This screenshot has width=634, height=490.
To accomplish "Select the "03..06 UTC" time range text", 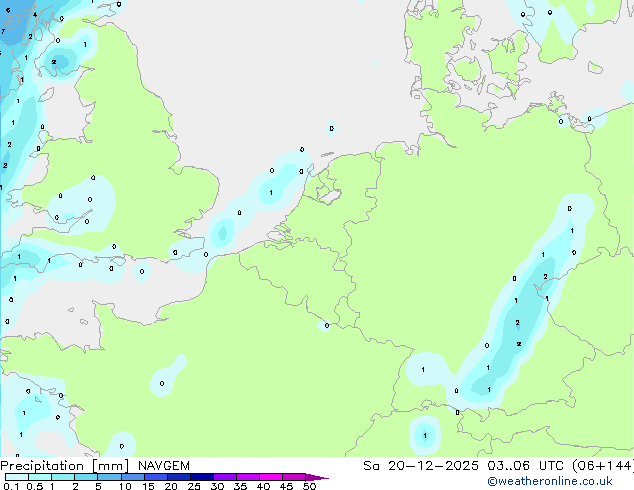I will coord(525,466).
